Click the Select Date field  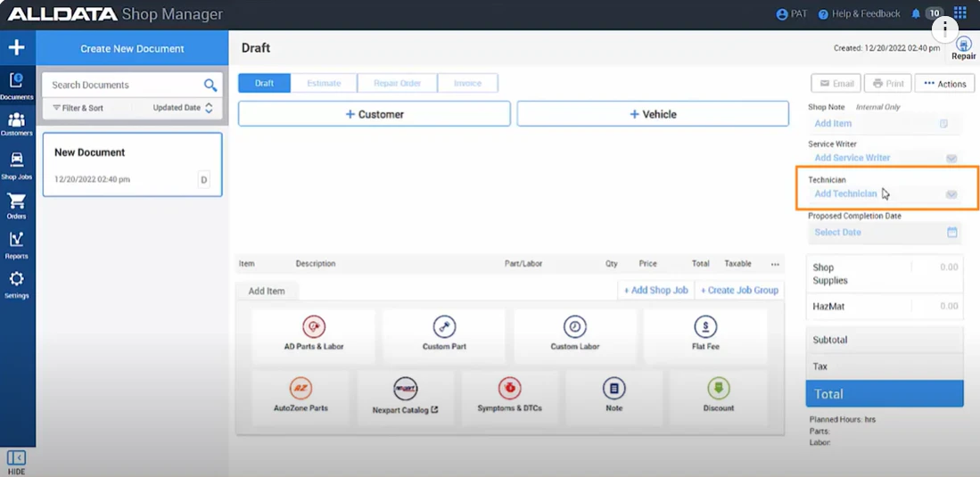885,233
